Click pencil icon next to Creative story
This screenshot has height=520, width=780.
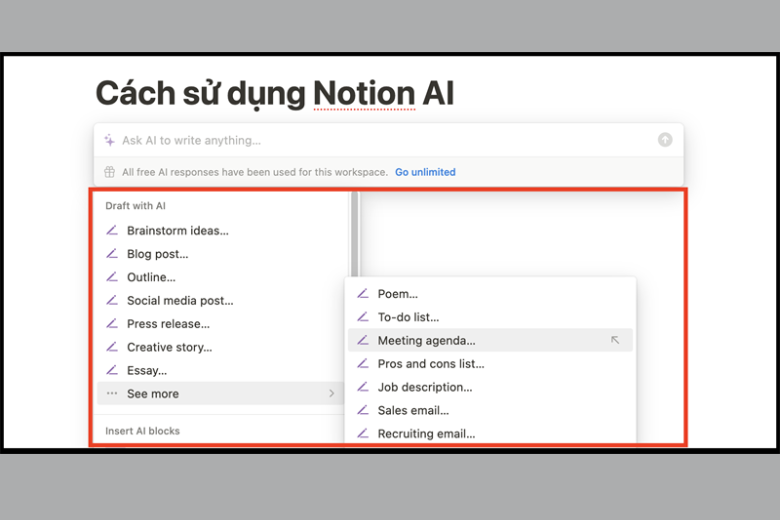(x=112, y=347)
